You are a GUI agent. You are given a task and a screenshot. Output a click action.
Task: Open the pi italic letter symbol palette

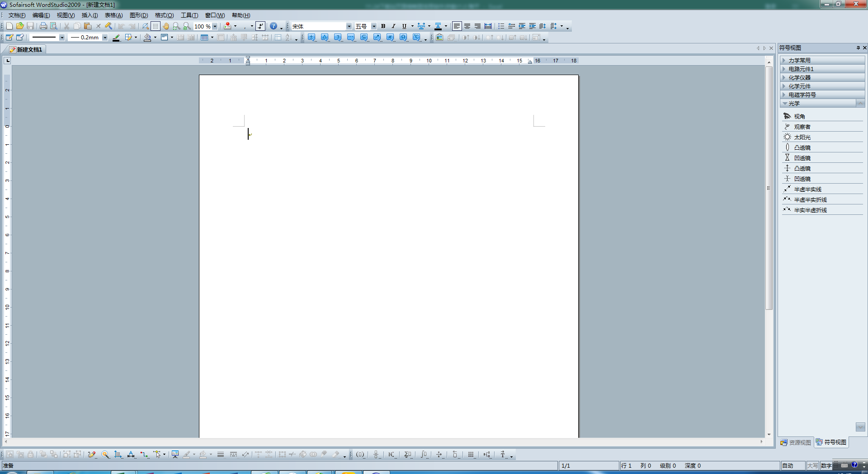(390, 38)
